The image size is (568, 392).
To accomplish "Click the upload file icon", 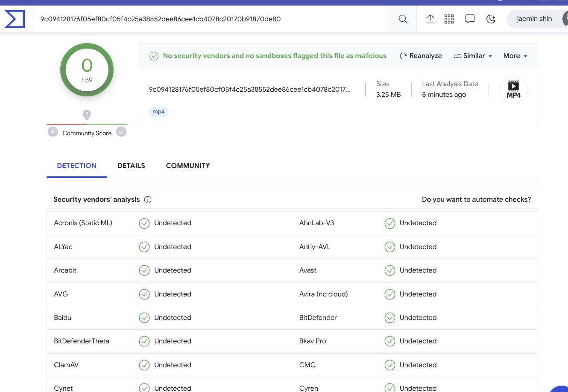I will coord(430,19).
